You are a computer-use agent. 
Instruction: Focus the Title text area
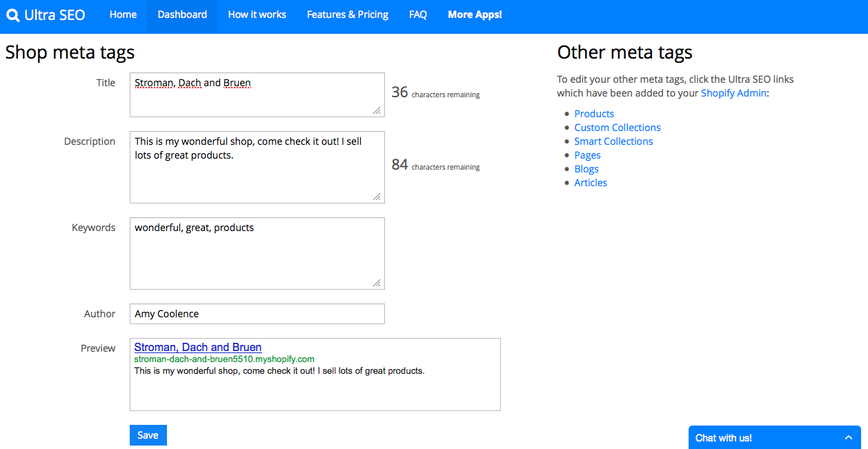tap(257, 95)
